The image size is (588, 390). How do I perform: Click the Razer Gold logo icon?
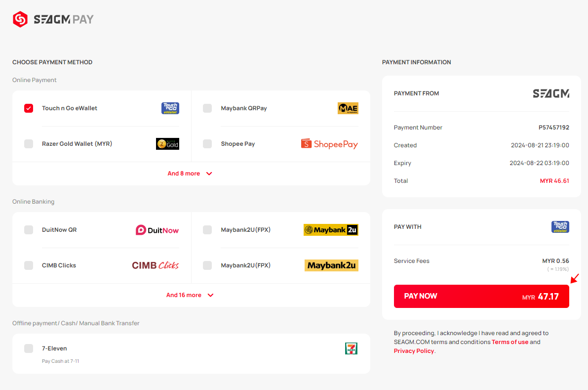(168, 144)
